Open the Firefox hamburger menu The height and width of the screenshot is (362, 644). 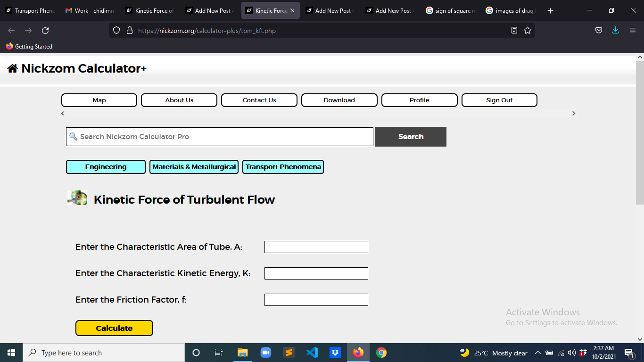point(633,31)
